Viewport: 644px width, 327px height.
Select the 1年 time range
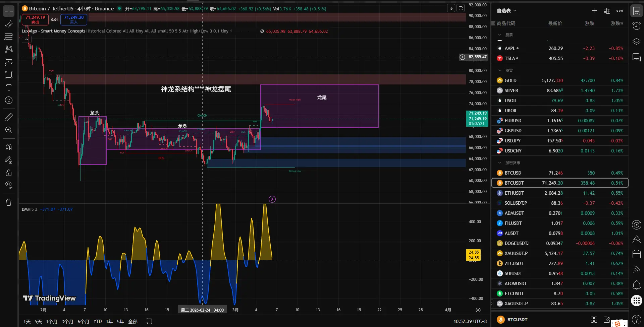[x=109, y=322]
